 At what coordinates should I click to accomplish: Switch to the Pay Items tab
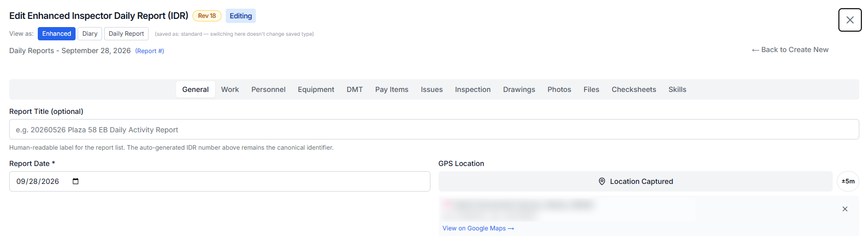(x=392, y=89)
